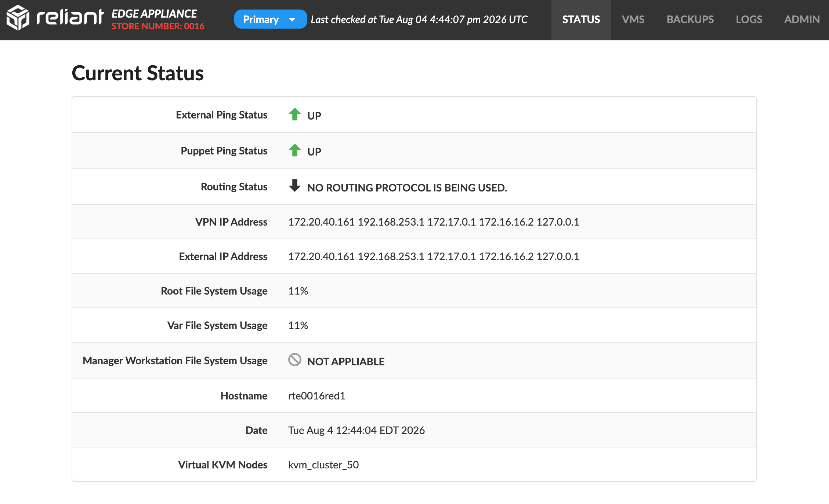Screen dimensions: 829x504
Task: Click the Root File System Usage label
Action: click(x=214, y=291)
